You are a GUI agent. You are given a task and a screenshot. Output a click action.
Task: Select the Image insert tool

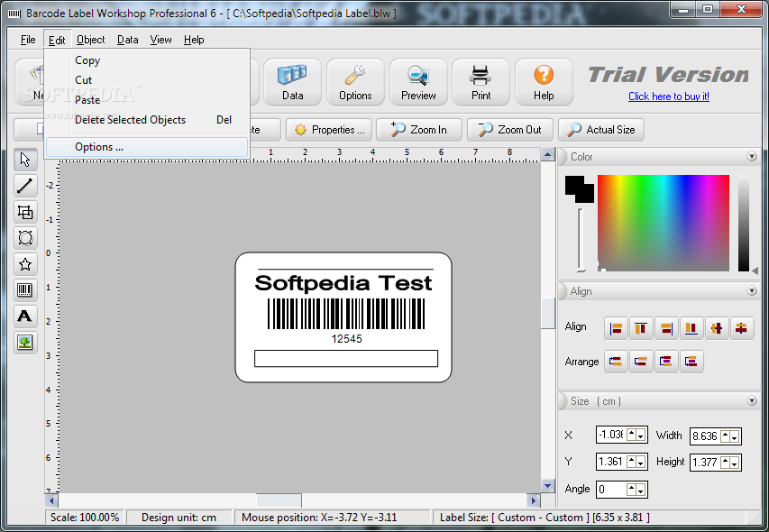[x=25, y=343]
